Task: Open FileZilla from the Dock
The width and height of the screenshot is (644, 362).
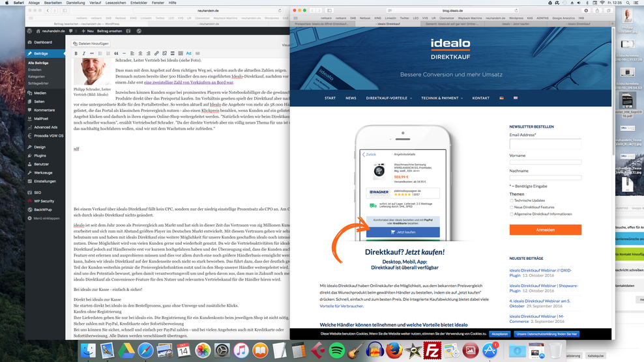Action: [432, 350]
